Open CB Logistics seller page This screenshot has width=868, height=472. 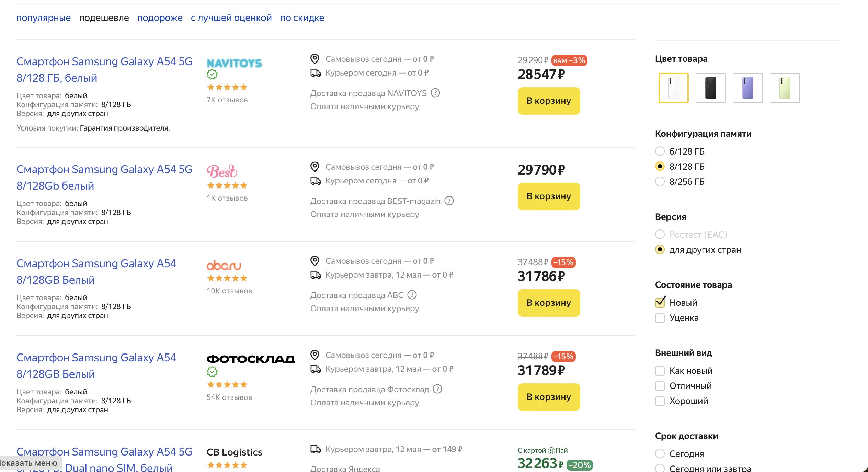(235, 452)
